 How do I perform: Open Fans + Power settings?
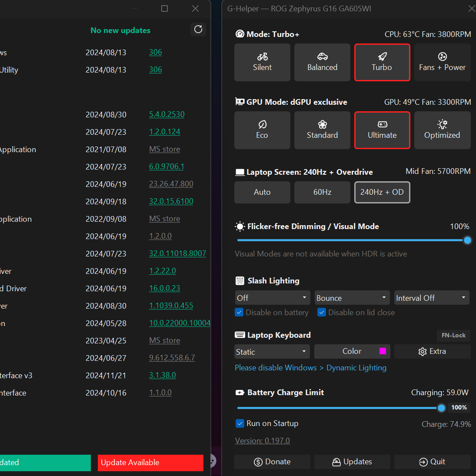click(442, 62)
